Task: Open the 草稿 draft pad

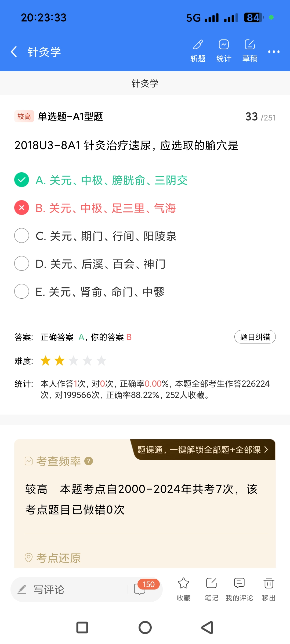Action: coord(250,50)
